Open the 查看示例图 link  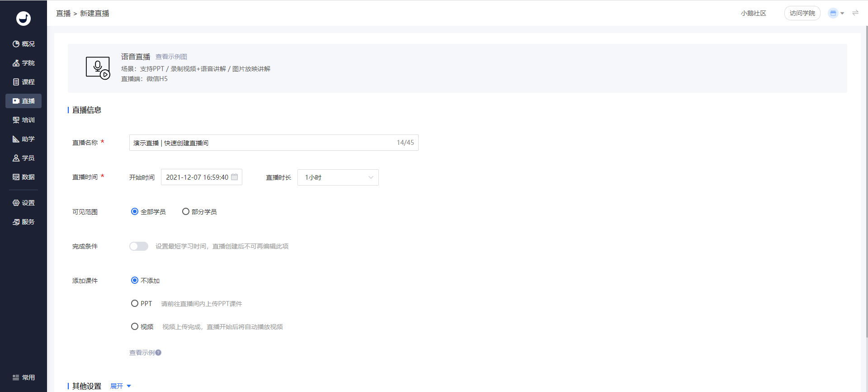[x=171, y=57]
